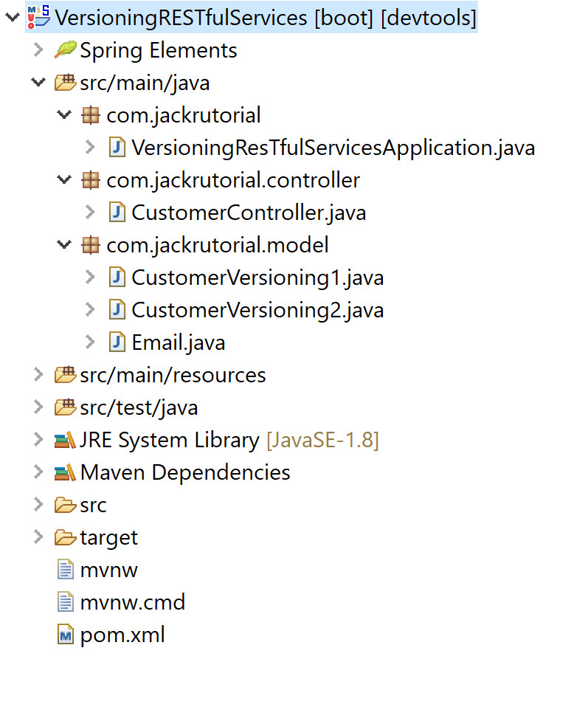Click the JRE System Library icon
Viewport: 588px width, 724px height.
66,439
